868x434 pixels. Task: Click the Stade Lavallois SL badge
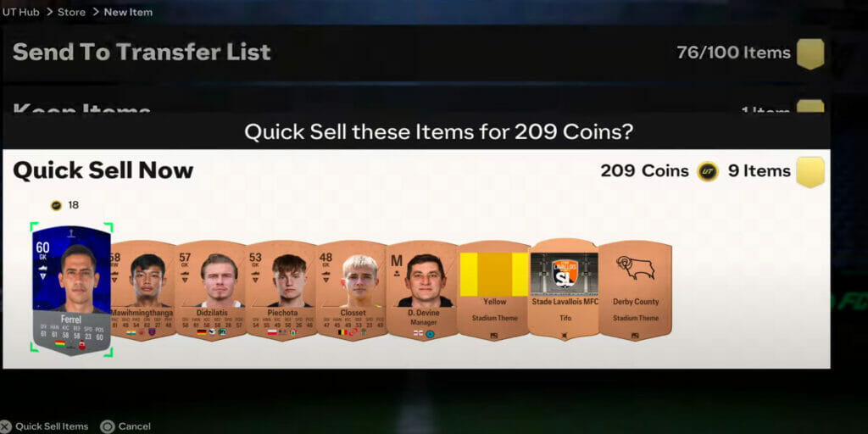click(564, 272)
